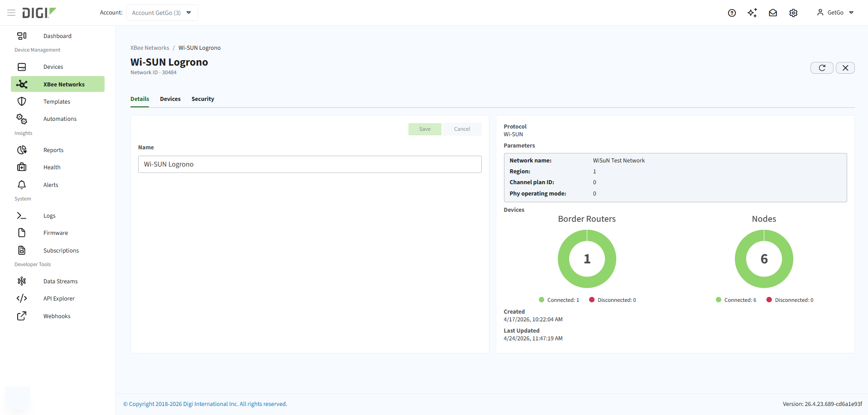Click the Devices sidebar icon
This screenshot has height=415, width=868.
[x=22, y=67]
